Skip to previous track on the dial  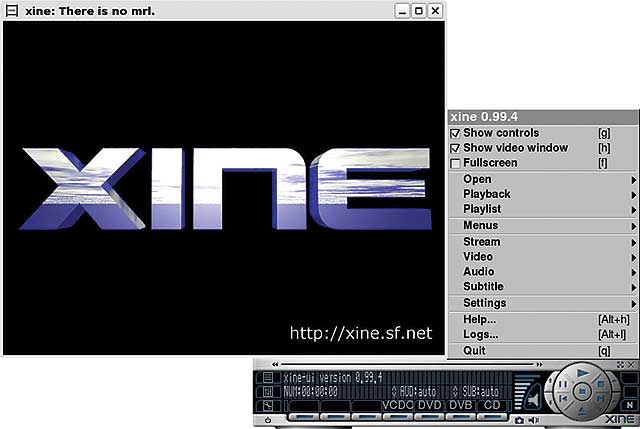563,398
